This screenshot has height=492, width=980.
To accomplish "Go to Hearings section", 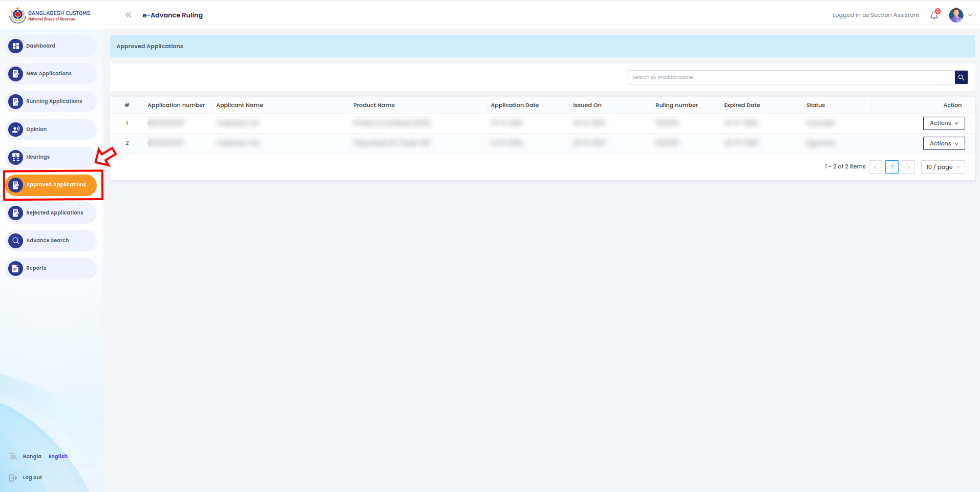I will click(51, 157).
